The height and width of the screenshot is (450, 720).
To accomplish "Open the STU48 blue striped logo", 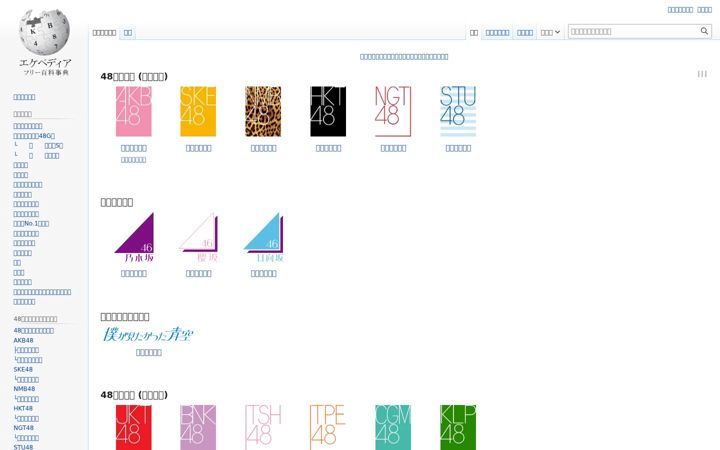I will (458, 111).
